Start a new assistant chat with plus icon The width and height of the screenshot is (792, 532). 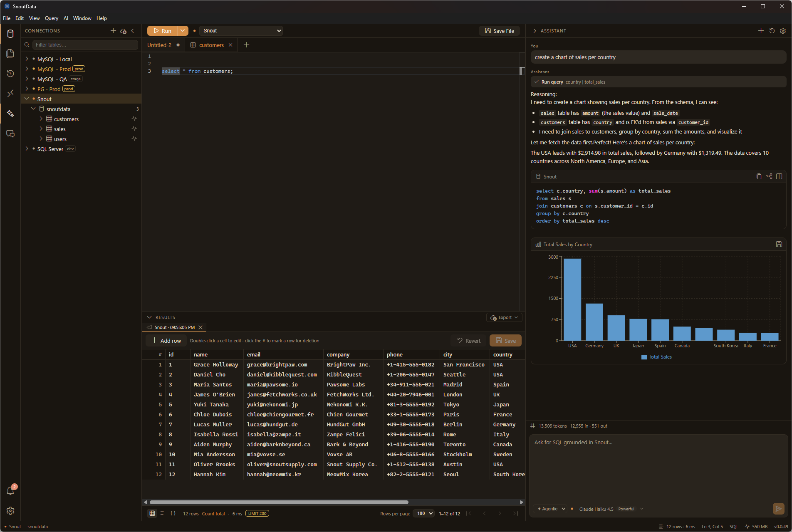[x=761, y=31]
